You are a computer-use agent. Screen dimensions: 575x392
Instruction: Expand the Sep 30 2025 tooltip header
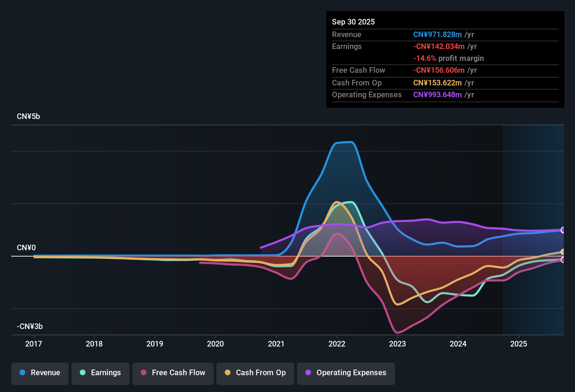353,22
